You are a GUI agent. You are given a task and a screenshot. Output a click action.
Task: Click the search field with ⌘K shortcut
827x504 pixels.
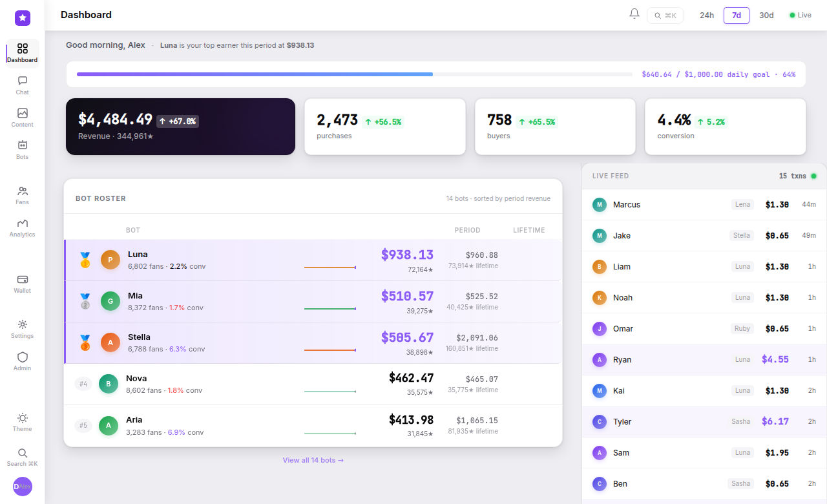(x=665, y=15)
